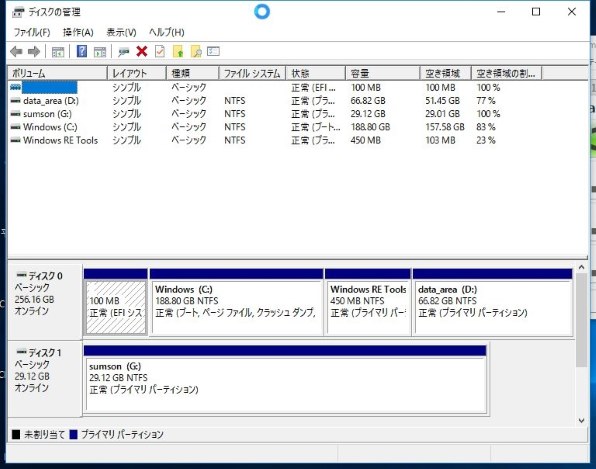Click the black 未割り当て legend swatch
Screen dimensions: 596x469
pyautogui.click(x=16, y=434)
